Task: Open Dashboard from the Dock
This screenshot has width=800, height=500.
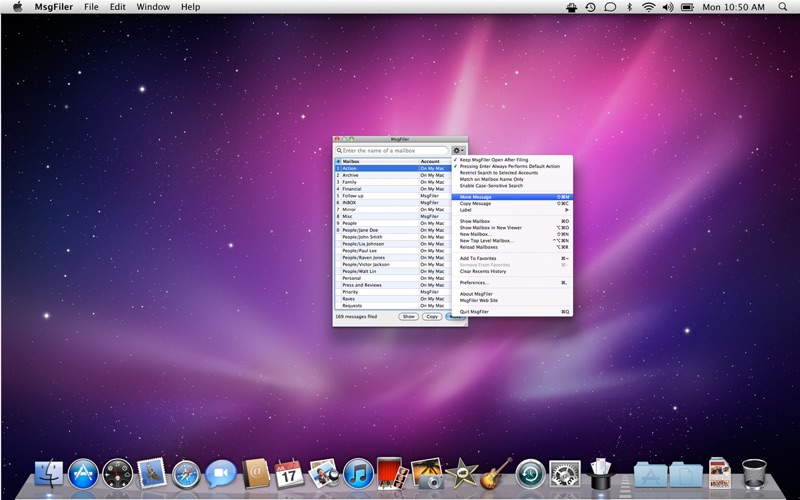Action: pos(117,474)
